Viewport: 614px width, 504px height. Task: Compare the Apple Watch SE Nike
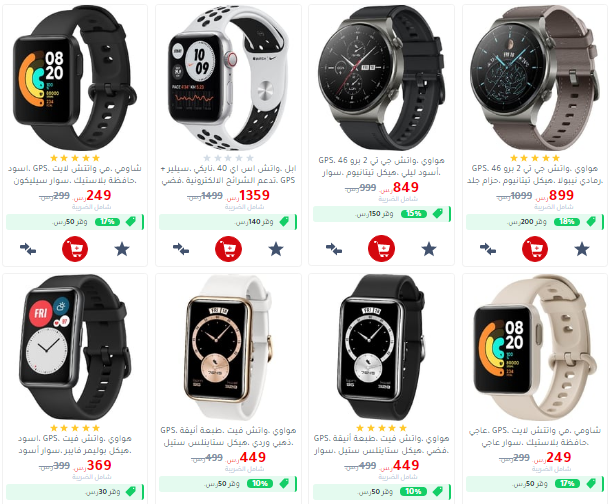pos(181,249)
